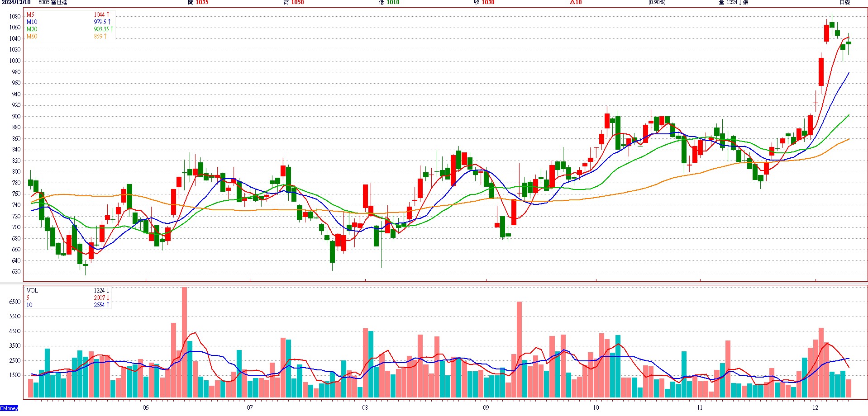868x416 pixels.
Task: Click the 900 price axis label
Action: click(16, 116)
